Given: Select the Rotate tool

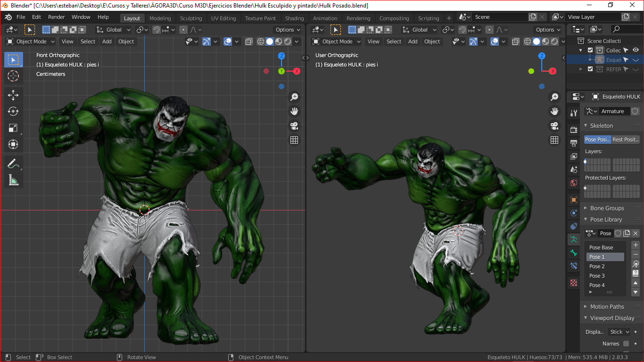Looking at the screenshot, I should 13,111.
